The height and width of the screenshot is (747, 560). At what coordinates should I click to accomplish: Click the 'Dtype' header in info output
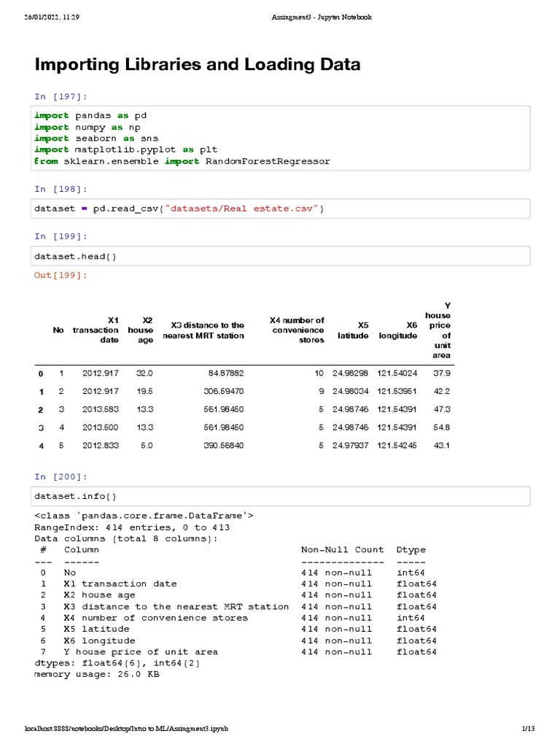411,550
